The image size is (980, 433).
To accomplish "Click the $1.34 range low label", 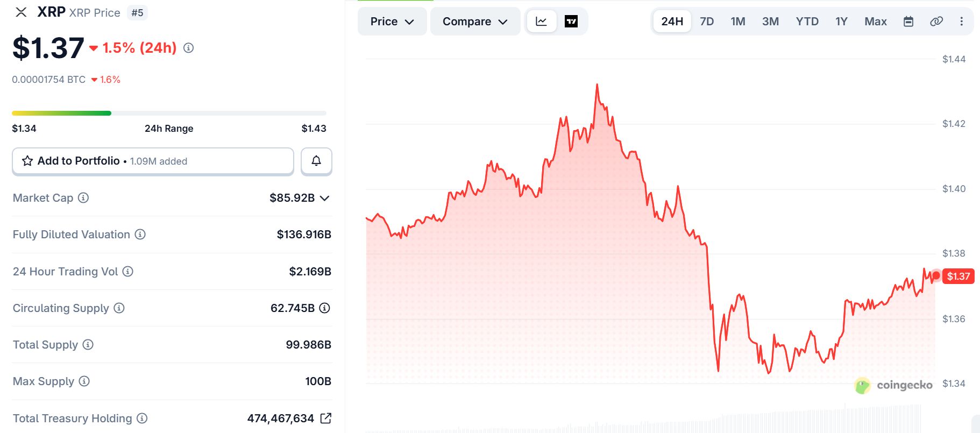I will [x=24, y=129].
